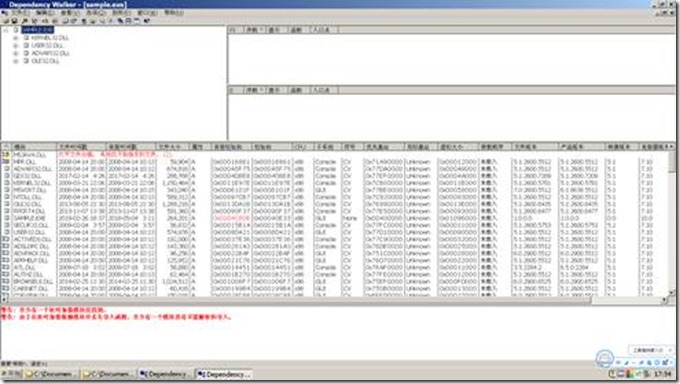
Task: Select ATL.DLL name in module list
Action: [x=23, y=267]
